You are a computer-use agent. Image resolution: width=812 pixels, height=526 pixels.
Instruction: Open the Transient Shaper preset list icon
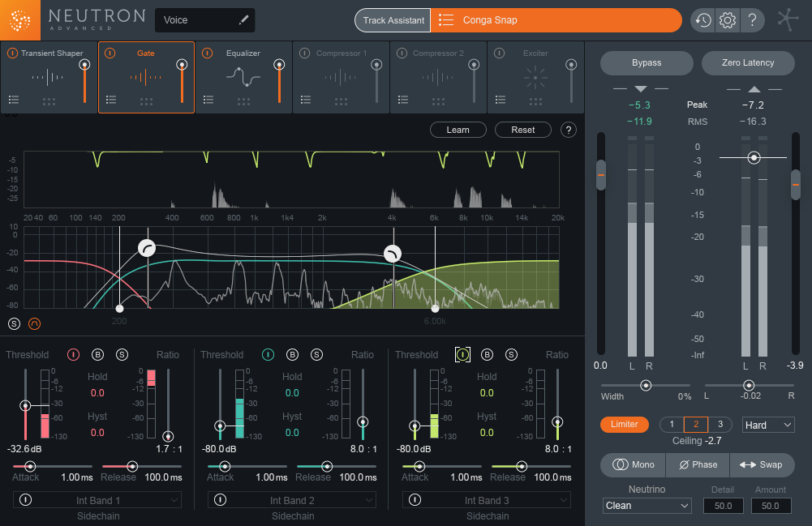[14, 100]
